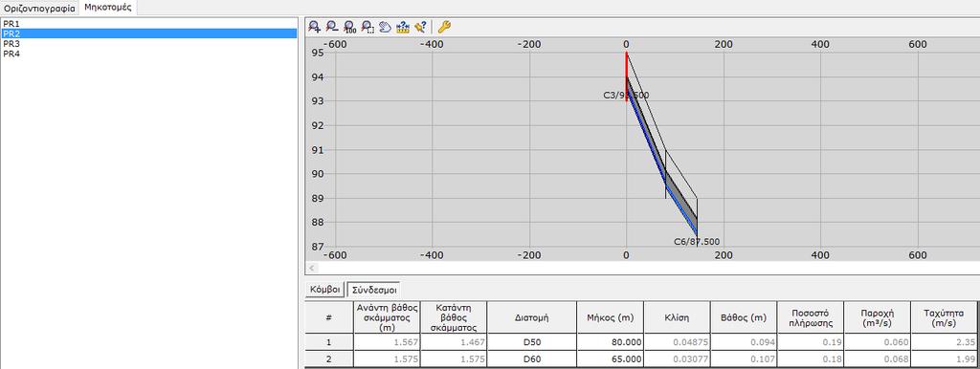Choose the hand pan tool
This screenshot has height=369, width=980.
385,27
